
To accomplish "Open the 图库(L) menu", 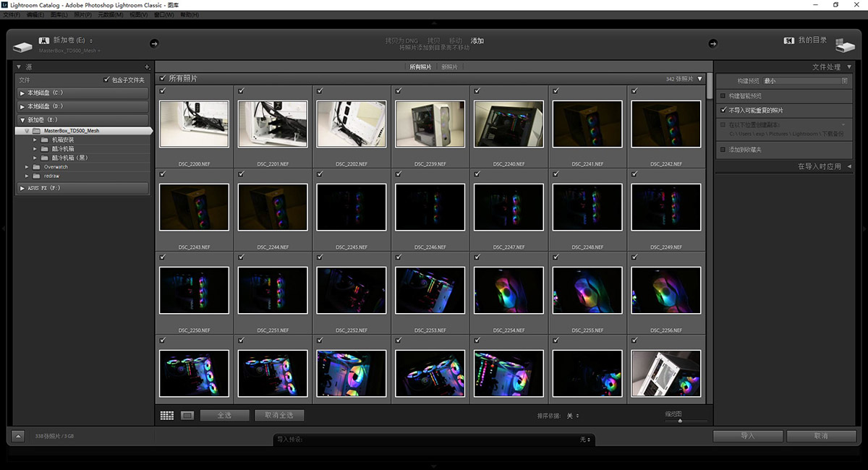I will 59,14.
